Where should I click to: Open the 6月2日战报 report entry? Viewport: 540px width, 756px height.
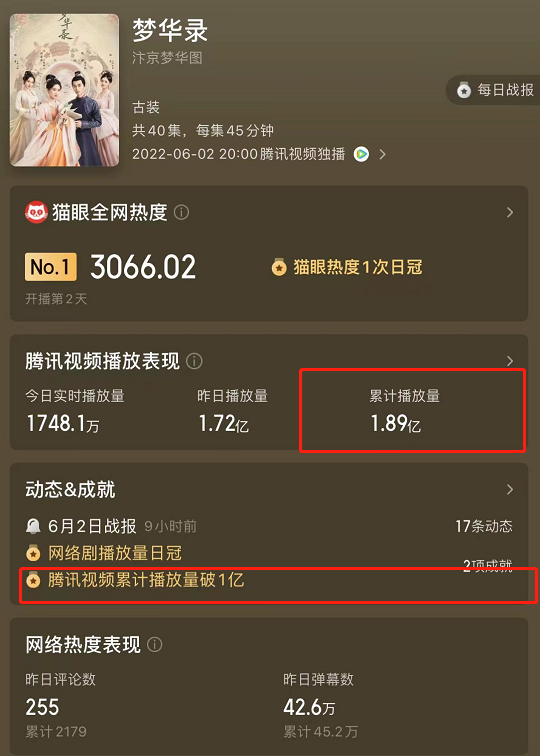92,526
